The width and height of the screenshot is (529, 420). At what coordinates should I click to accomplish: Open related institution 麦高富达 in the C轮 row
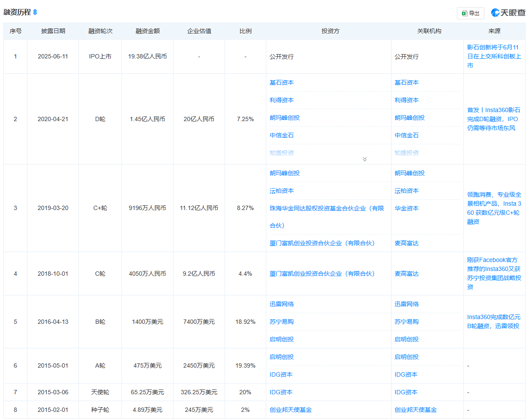click(x=407, y=274)
